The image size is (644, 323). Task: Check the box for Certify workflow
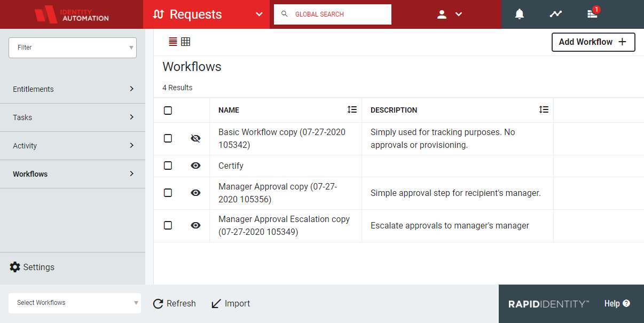168,166
